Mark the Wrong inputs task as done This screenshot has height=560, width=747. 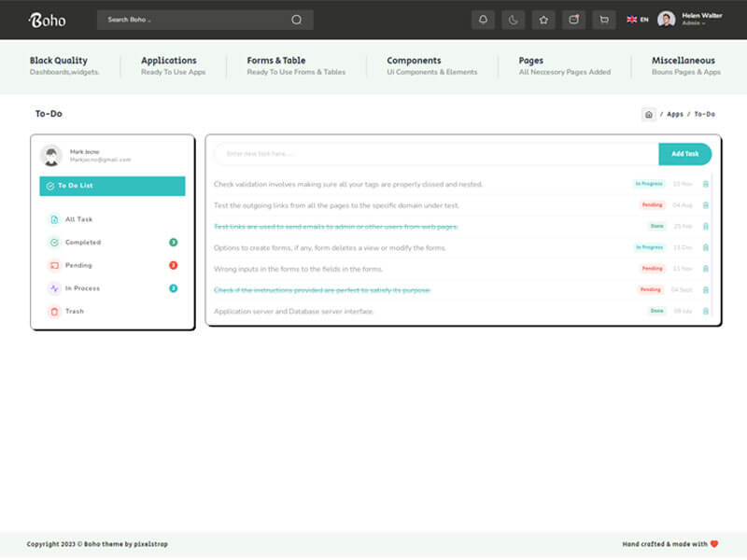(298, 269)
